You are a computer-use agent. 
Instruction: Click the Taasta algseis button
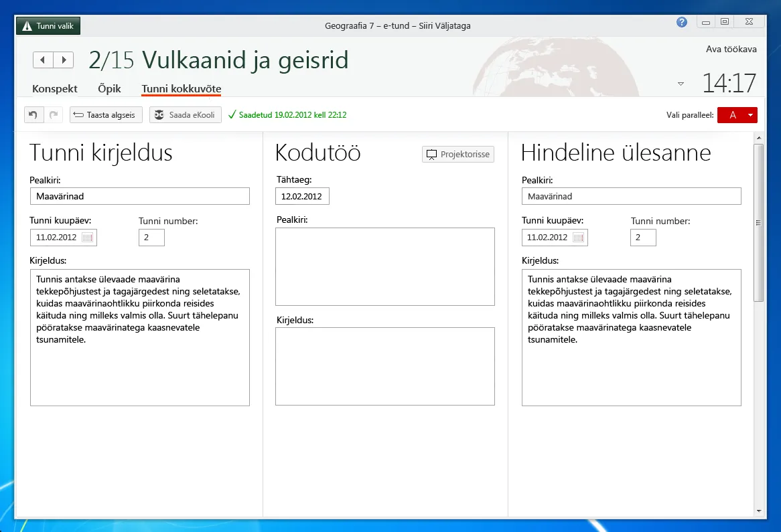(106, 115)
